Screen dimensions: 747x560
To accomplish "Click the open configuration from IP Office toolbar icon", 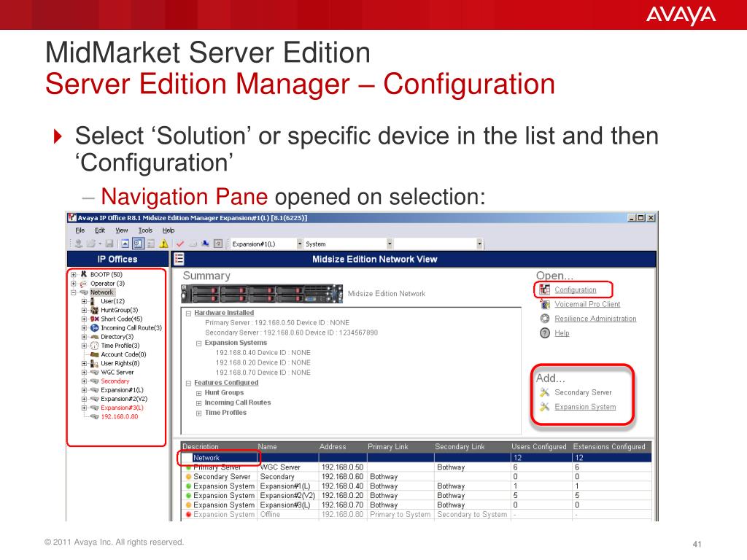I will [x=79, y=244].
